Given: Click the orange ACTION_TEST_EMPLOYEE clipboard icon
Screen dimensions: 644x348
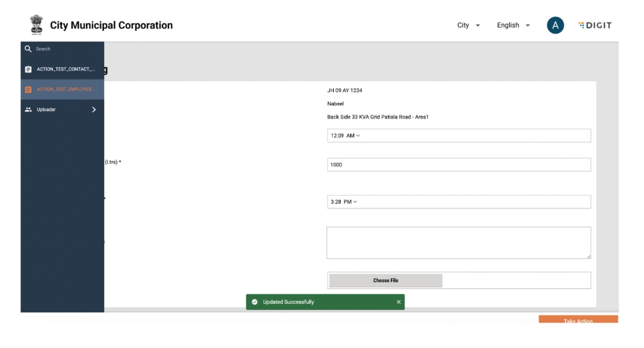Looking at the screenshot, I should (x=28, y=89).
